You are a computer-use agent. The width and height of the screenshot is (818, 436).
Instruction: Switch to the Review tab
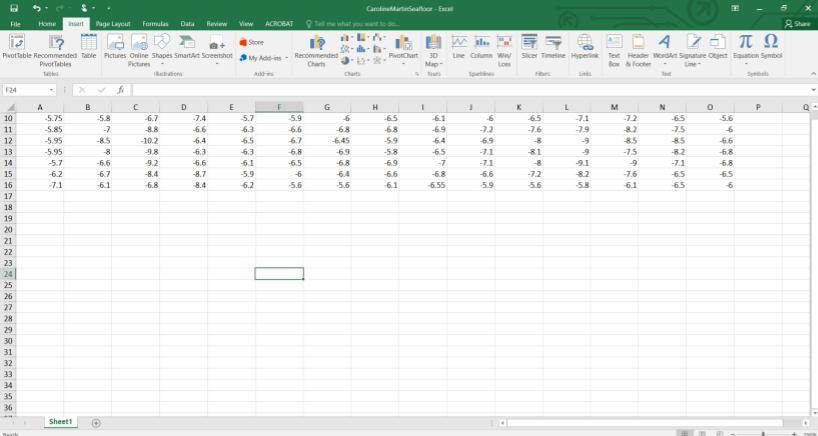coord(216,24)
